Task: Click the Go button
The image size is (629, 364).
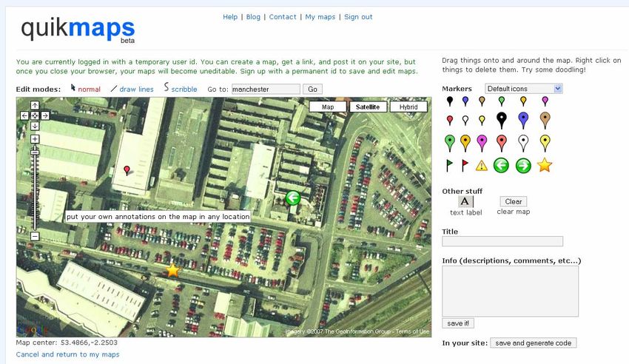Action: (x=312, y=89)
